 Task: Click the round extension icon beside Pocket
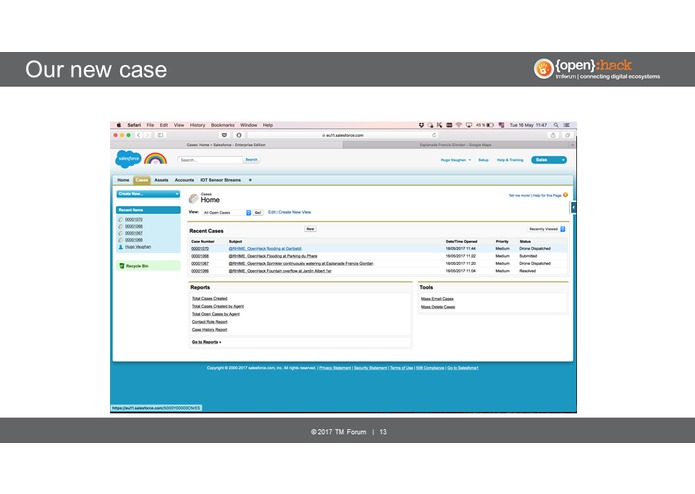click(x=238, y=135)
